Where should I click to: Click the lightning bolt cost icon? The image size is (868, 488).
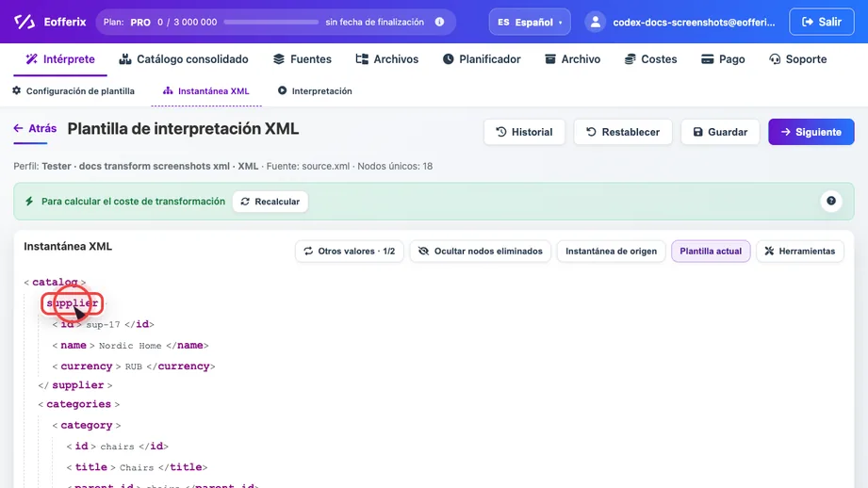click(x=29, y=202)
